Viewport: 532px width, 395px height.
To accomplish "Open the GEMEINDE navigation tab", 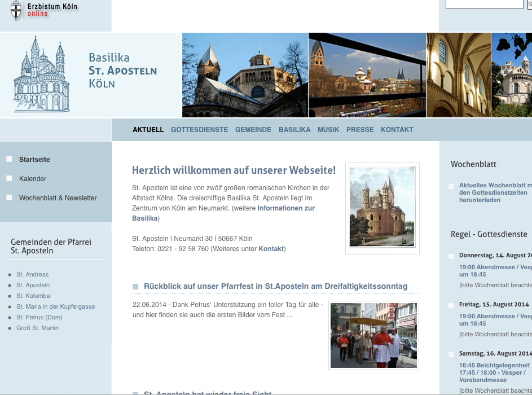I will click(253, 130).
